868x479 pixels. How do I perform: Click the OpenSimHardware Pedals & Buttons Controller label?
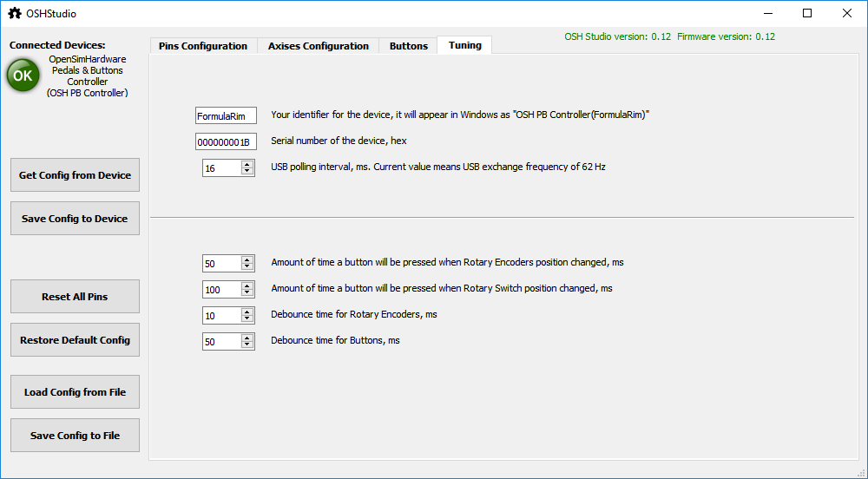coord(88,75)
